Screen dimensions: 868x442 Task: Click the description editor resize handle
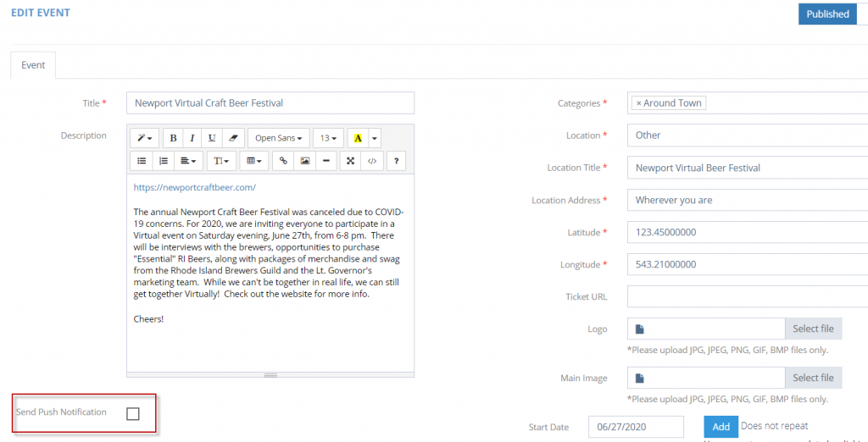[270, 375]
